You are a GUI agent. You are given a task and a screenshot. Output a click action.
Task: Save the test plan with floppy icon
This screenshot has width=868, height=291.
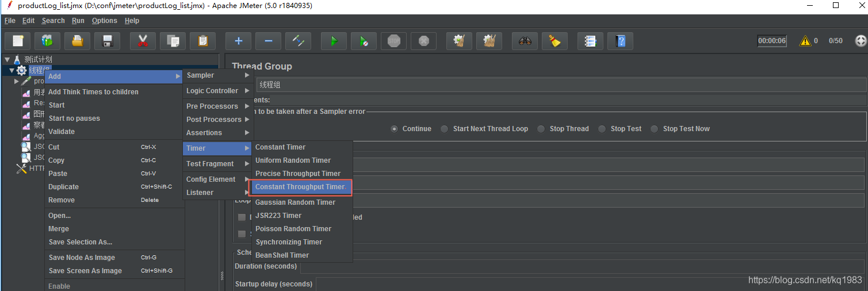point(107,41)
